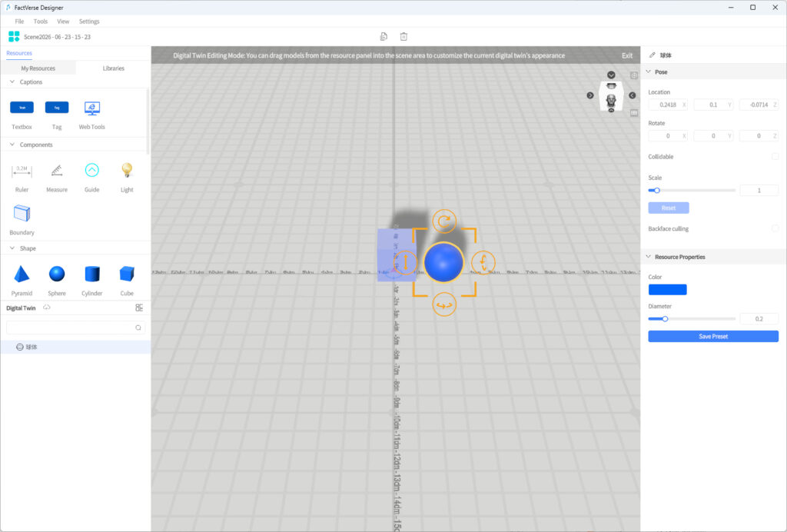Click the scene grid icon beside scene name

click(14, 36)
